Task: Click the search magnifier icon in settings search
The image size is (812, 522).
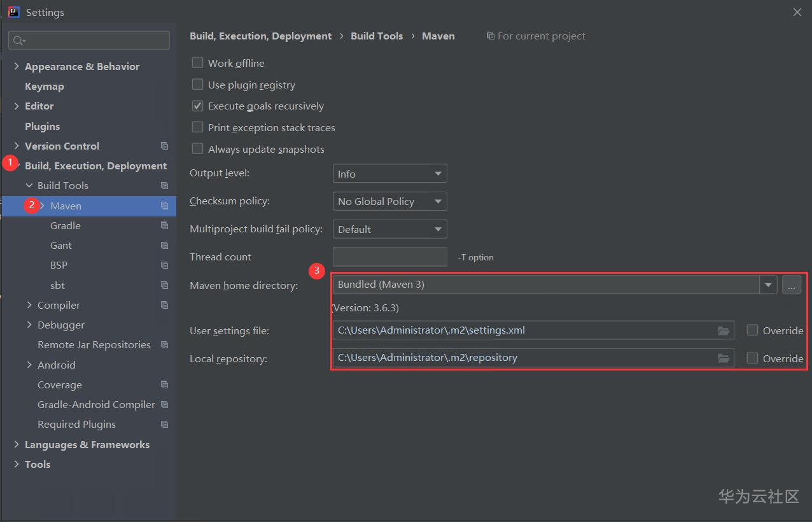Action: 18,41
